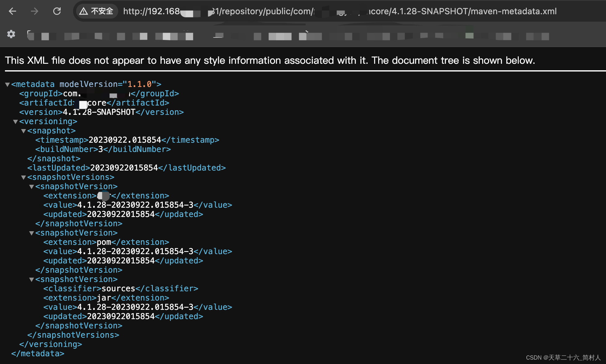The image size is (606, 364).
Task: Collapse the snapshotVersion with sources classifier
Action: 32,279
